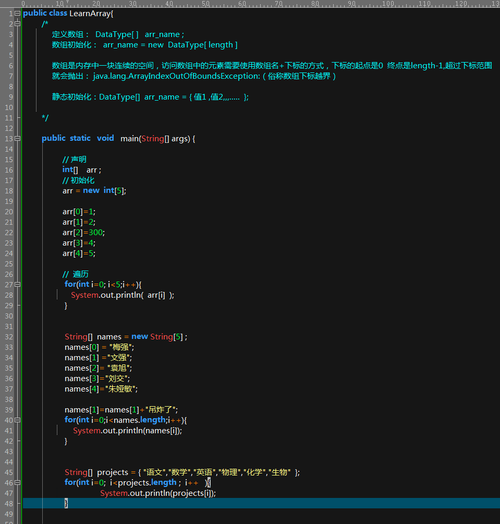Image resolution: width=500 pixels, height=524 pixels.
Task: Collapse the class fold marker on line 1
Action: [x=17, y=13]
